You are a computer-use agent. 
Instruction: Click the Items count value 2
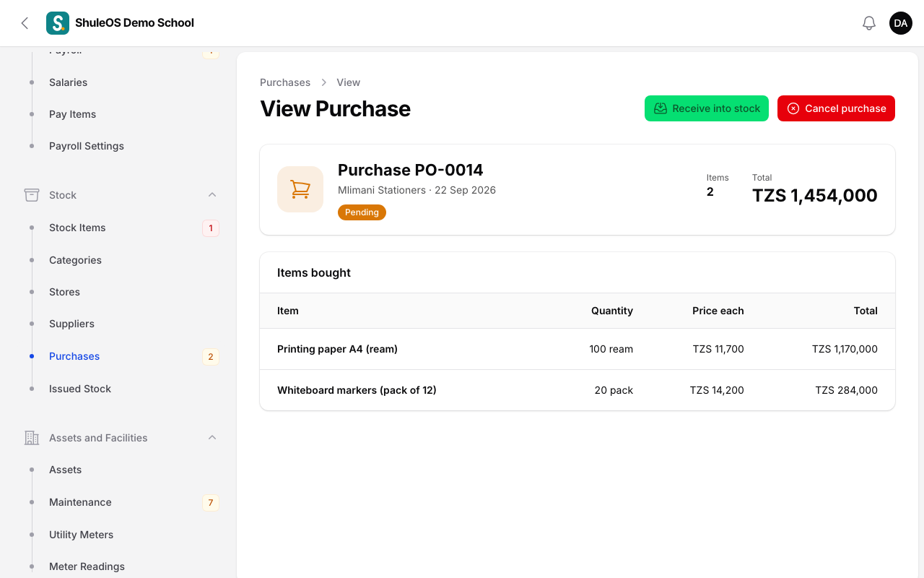710,192
